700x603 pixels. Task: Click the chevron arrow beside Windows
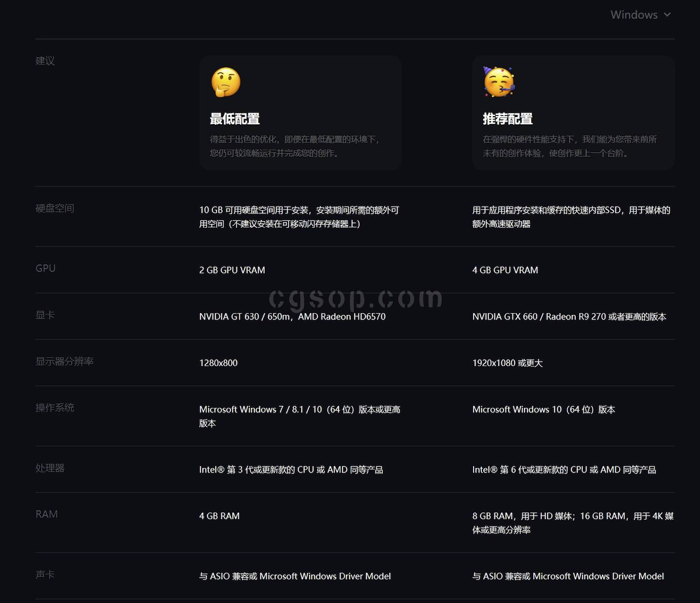click(x=667, y=15)
